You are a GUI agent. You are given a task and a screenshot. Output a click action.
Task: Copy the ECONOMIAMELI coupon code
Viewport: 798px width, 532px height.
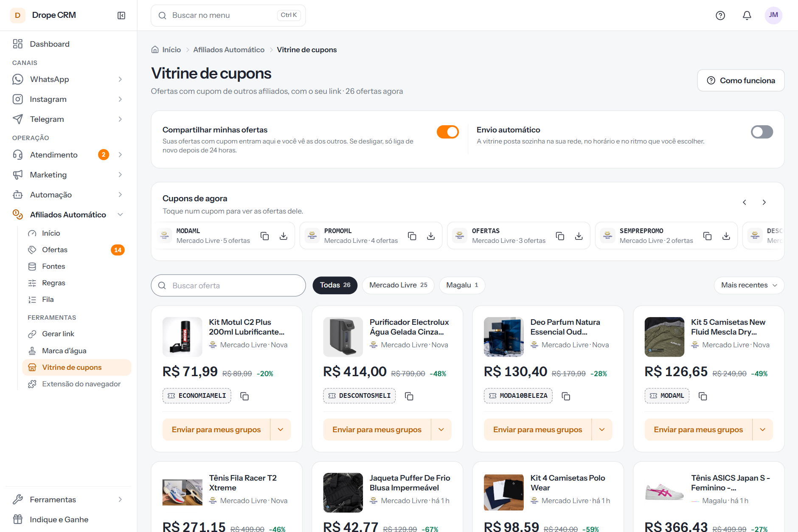pos(244,396)
